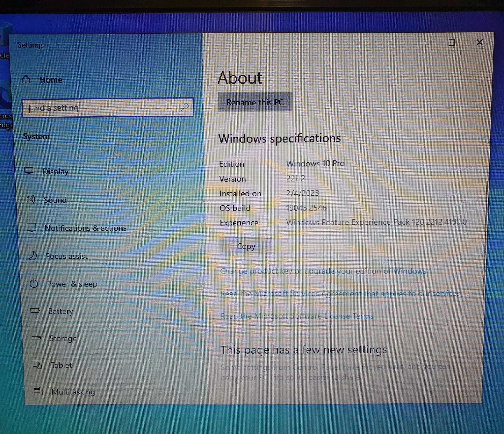
Task: Click the Focus assist moon icon
Action: click(x=33, y=256)
